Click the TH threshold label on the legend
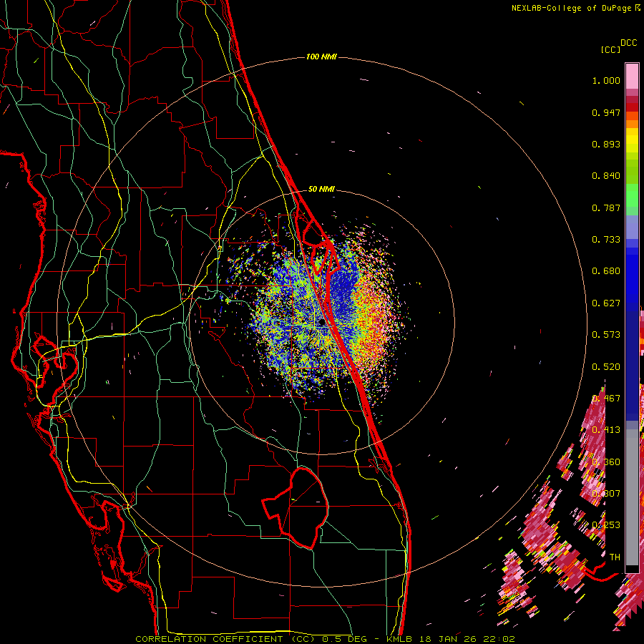Image resolution: width=644 pixels, height=644 pixels. click(x=615, y=557)
